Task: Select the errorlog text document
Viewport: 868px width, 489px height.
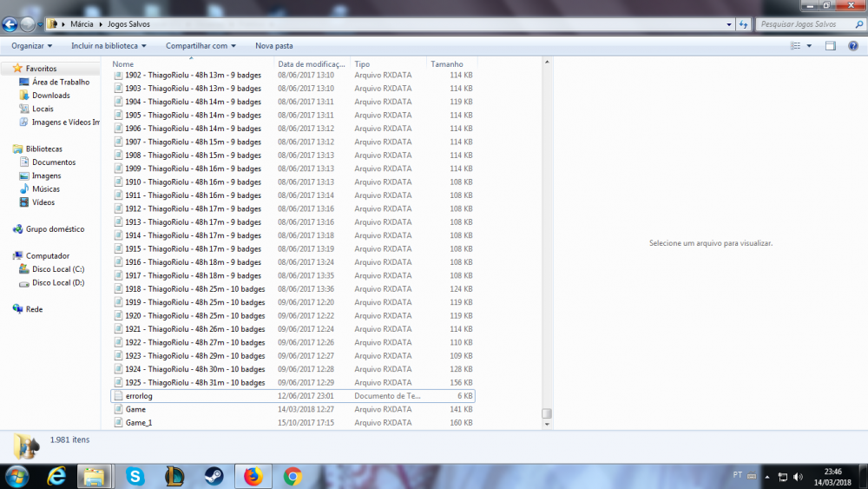Action: pyautogui.click(x=139, y=396)
